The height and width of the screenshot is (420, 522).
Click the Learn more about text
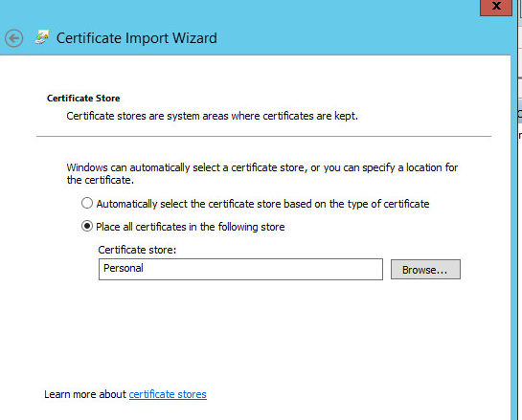pyautogui.click(x=85, y=394)
